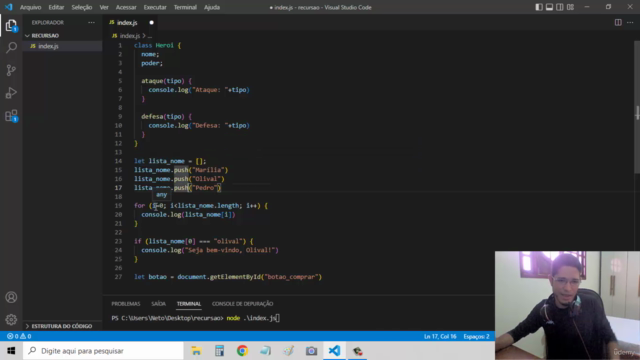Click the Windows Start button
Screen dimensions: 640x360
11,351
